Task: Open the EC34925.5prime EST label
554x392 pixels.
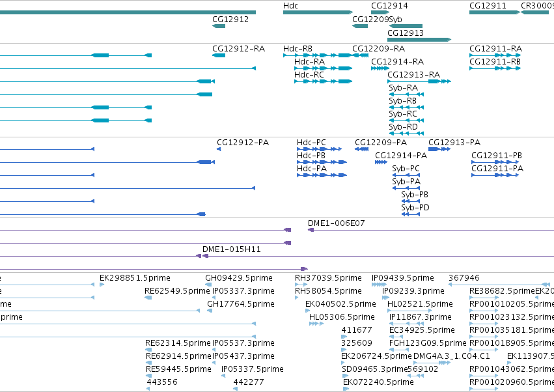Action: 422,330
